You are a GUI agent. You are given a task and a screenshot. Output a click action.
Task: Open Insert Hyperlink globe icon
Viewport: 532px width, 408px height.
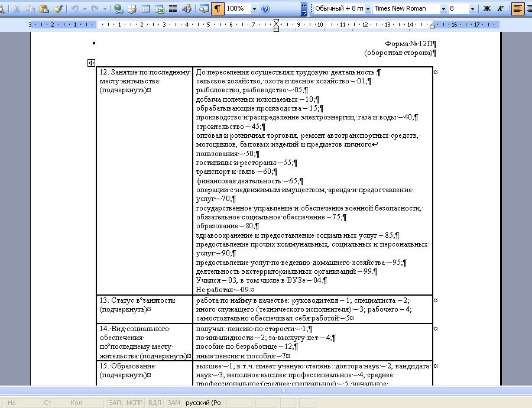(118, 9)
